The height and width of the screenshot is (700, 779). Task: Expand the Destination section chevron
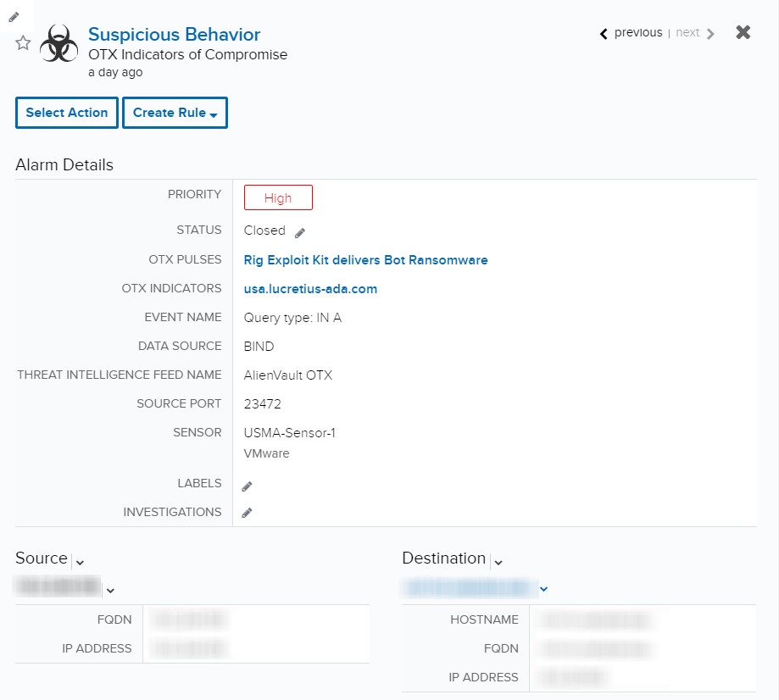[498, 561]
